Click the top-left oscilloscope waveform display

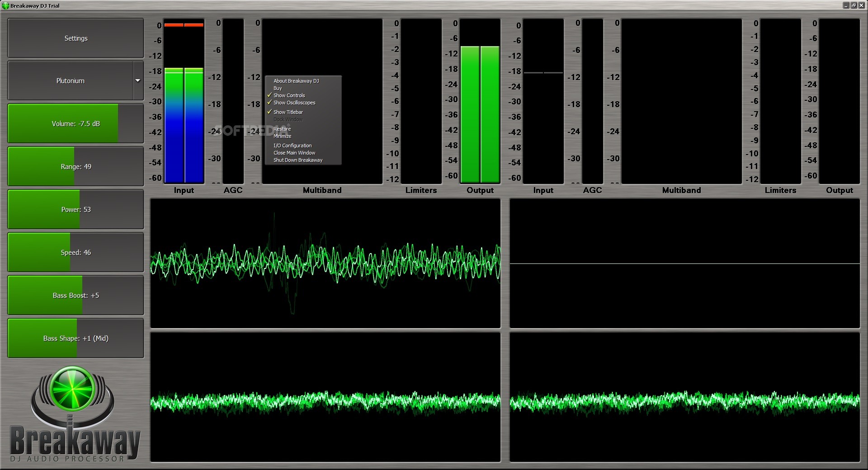pos(325,263)
